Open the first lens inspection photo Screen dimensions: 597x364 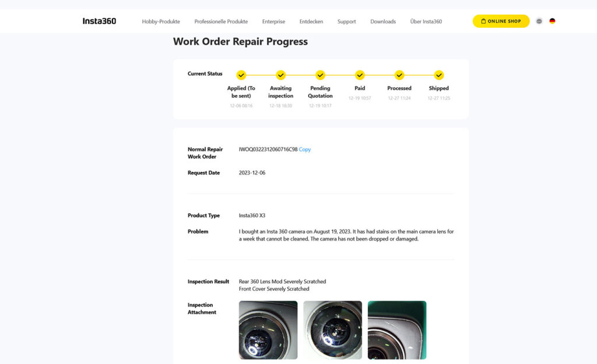[x=268, y=330]
